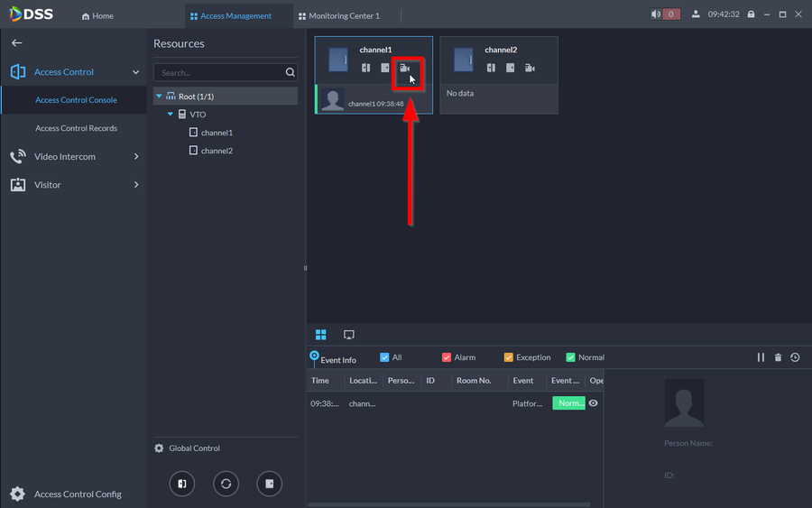Click Video Intercom phone icon

[18, 156]
